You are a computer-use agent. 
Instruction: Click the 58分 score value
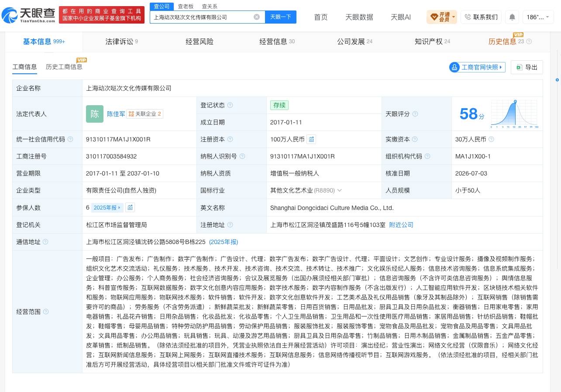(x=472, y=114)
